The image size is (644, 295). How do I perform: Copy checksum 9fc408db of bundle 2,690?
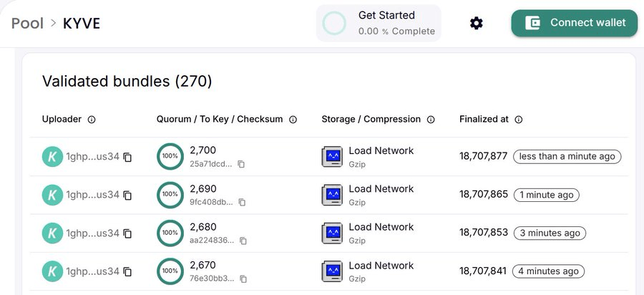242,202
